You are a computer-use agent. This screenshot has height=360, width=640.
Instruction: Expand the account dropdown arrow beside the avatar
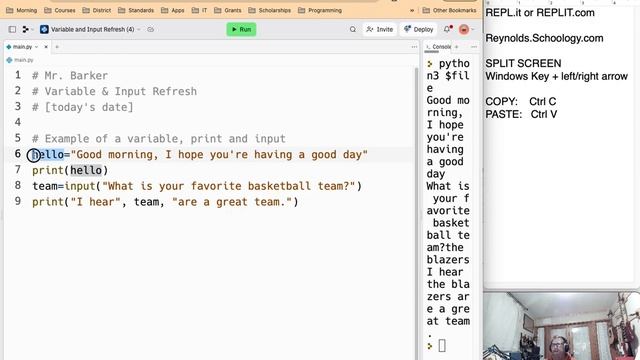point(473,29)
